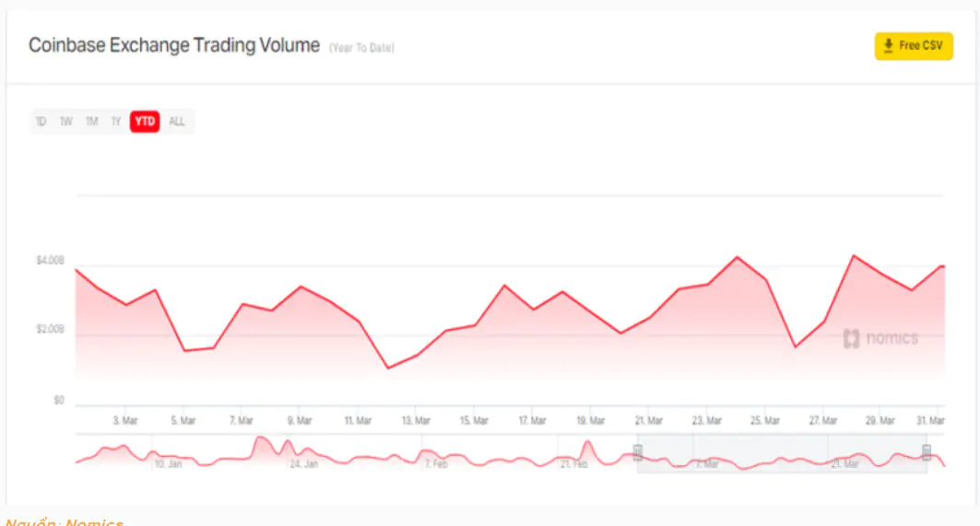980x526 pixels.
Task: Click the '21. Feb' navigator label
Action: 573,463
